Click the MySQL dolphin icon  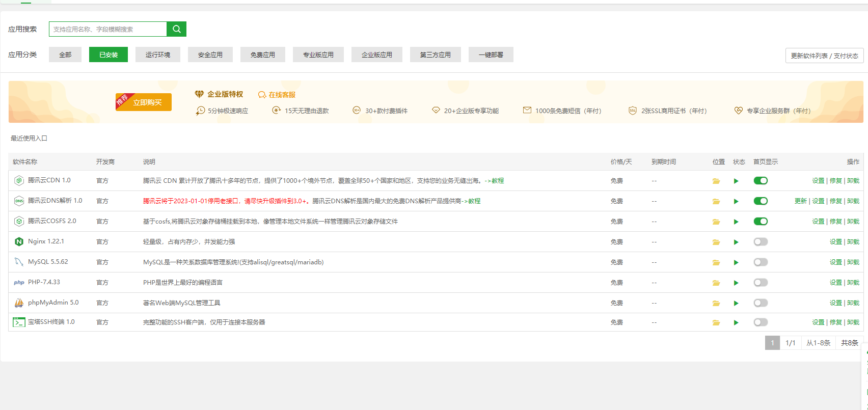(19, 262)
